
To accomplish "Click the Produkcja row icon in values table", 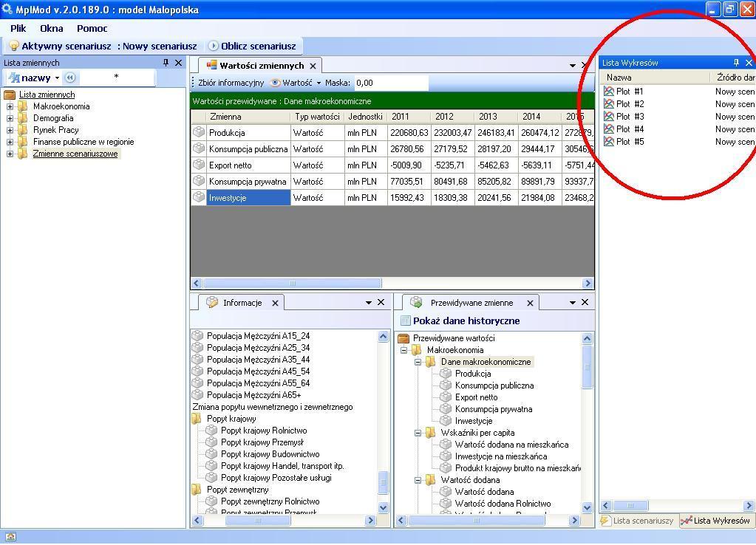I will pos(199,132).
